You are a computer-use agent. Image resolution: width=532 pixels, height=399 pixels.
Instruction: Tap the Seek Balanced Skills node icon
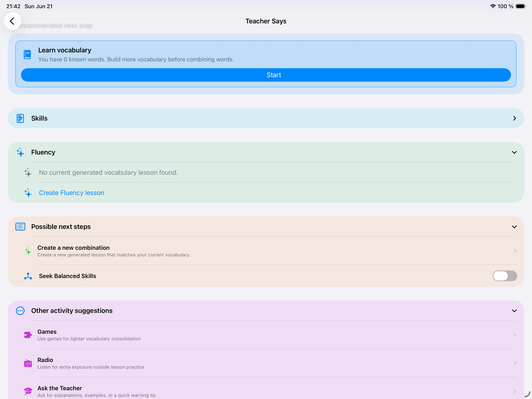pyautogui.click(x=28, y=276)
